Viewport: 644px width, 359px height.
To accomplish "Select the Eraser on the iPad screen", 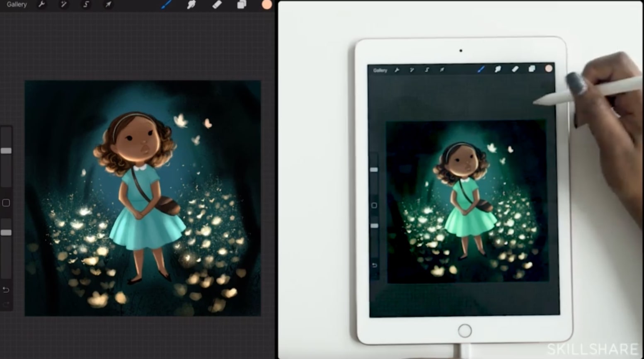I will click(x=515, y=69).
